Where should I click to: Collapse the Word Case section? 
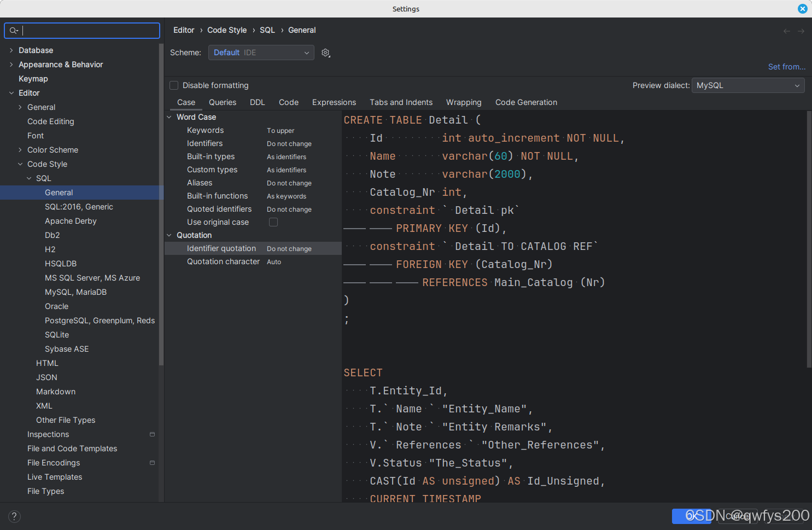click(169, 117)
